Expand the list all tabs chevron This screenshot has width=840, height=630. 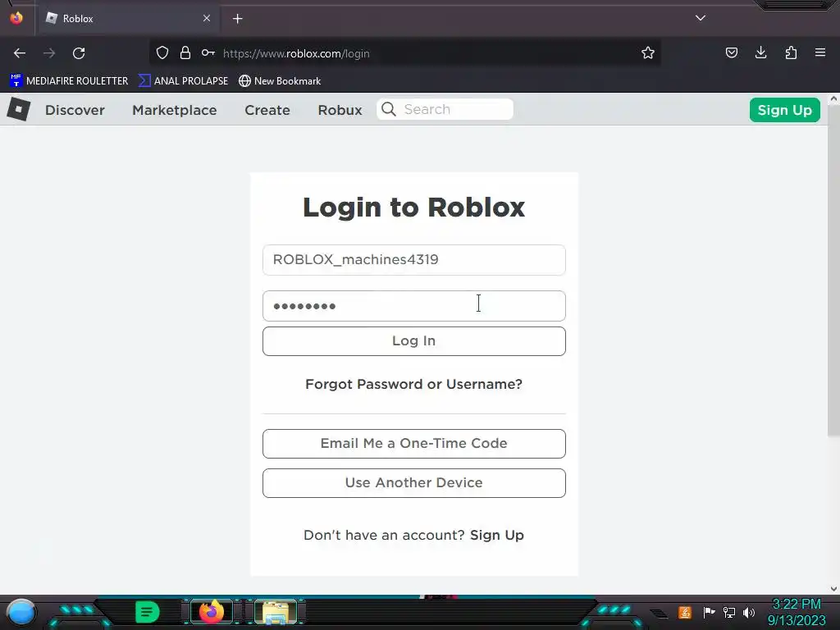point(701,18)
